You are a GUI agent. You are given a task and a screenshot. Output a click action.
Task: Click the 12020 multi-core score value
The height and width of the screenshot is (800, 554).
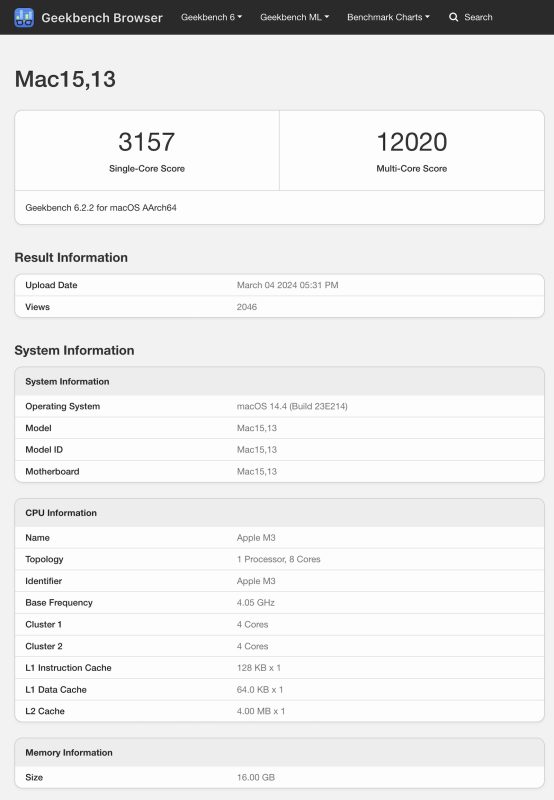(412, 142)
